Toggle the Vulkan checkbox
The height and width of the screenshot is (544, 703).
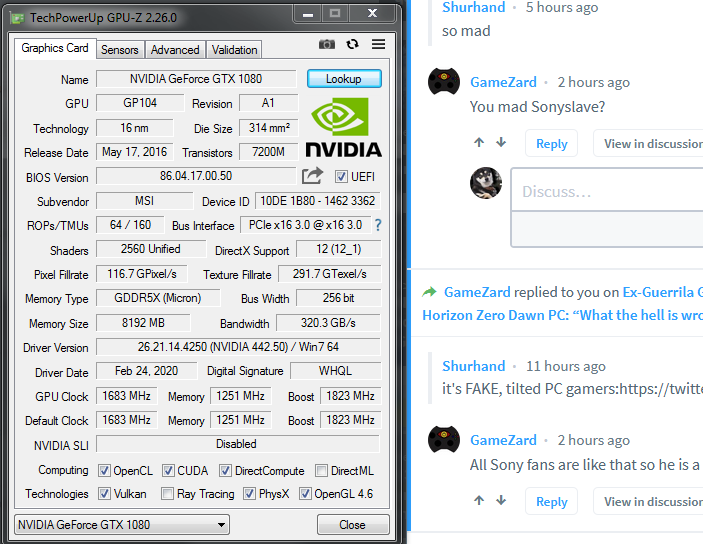(x=104, y=494)
